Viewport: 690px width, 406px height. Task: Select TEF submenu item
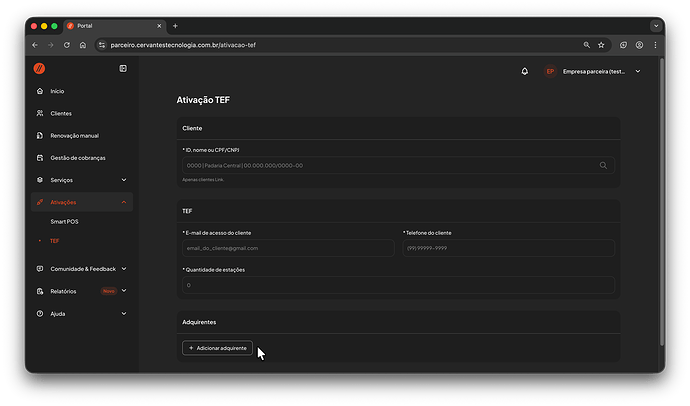[x=55, y=241]
